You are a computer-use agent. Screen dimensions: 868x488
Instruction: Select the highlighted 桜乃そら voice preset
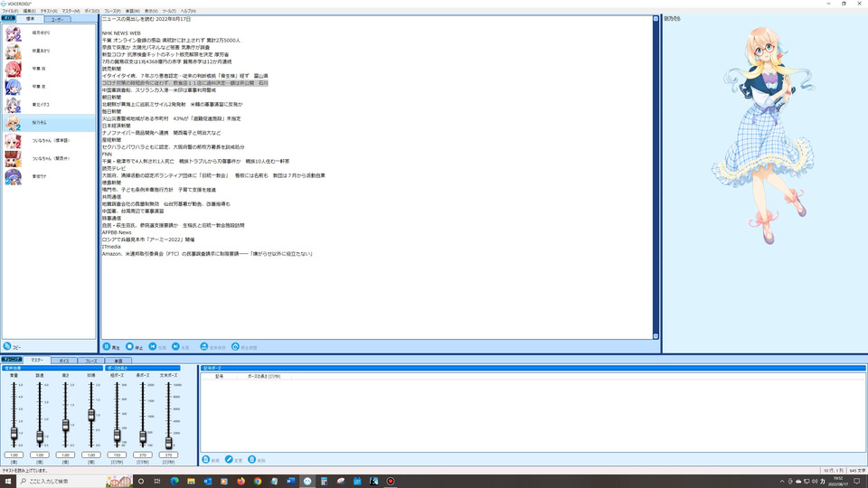pos(49,123)
